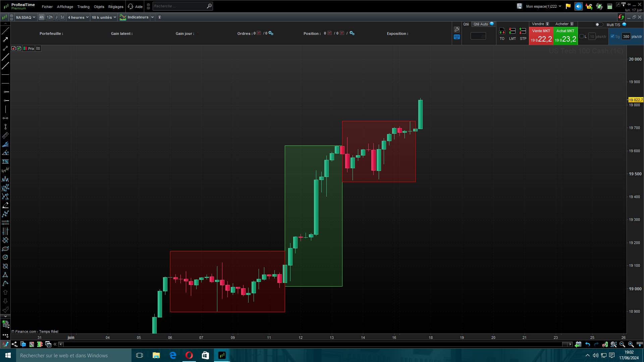Open the Trading menu
This screenshot has height=362, width=644.
pyautogui.click(x=83, y=7)
